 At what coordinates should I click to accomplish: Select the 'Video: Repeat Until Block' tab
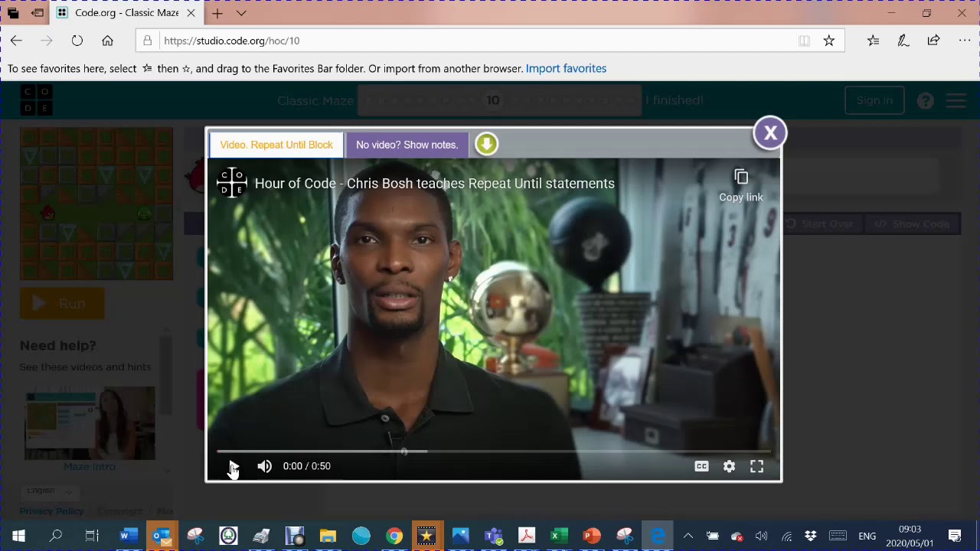click(x=276, y=145)
